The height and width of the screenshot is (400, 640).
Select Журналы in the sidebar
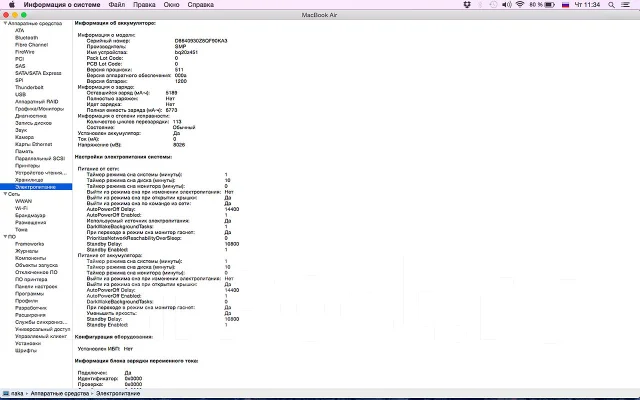[x=27, y=251]
